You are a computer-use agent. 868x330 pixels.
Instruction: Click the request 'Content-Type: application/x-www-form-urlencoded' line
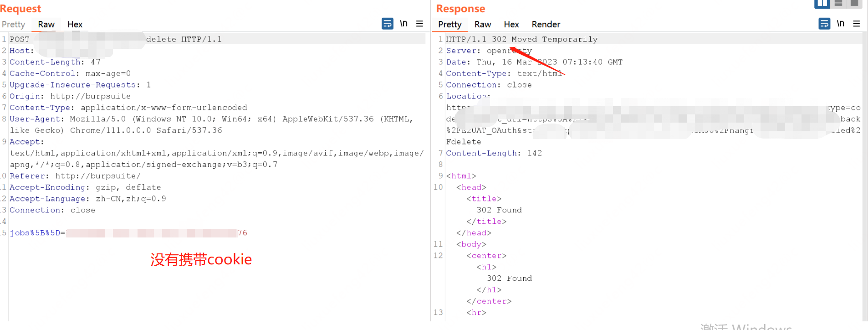pos(128,108)
